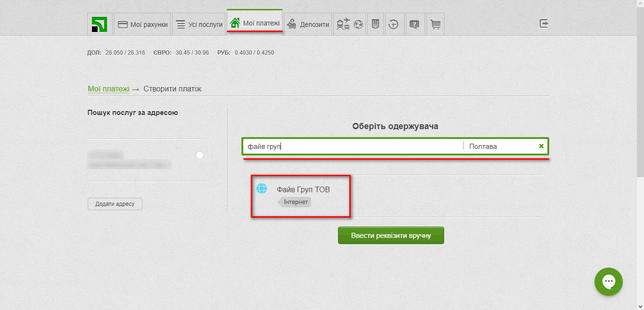Click the ЄВРО exchange rate 30.45 / 30.96
This screenshot has height=310, width=644.
click(x=192, y=53)
